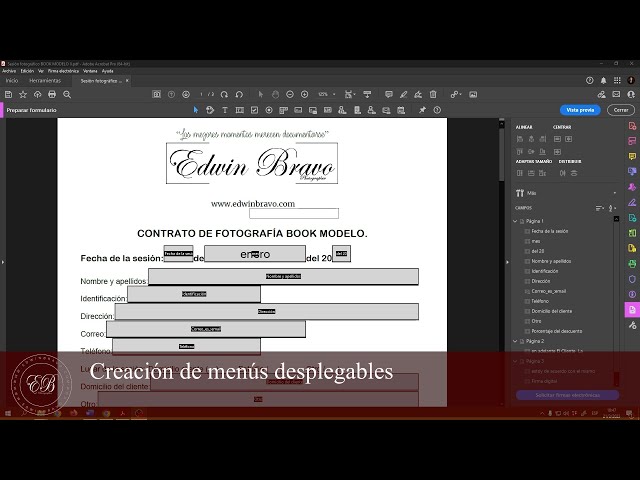The width and height of the screenshot is (640, 480).
Task: Open the zoom percentage dropdown
Action: [x=334, y=95]
